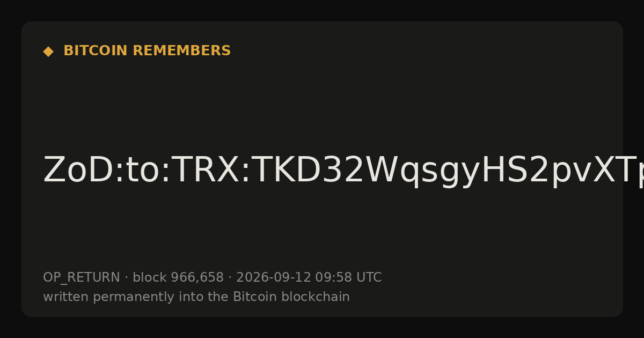
Task: Click the orange diamond icon
Action: tap(48, 52)
